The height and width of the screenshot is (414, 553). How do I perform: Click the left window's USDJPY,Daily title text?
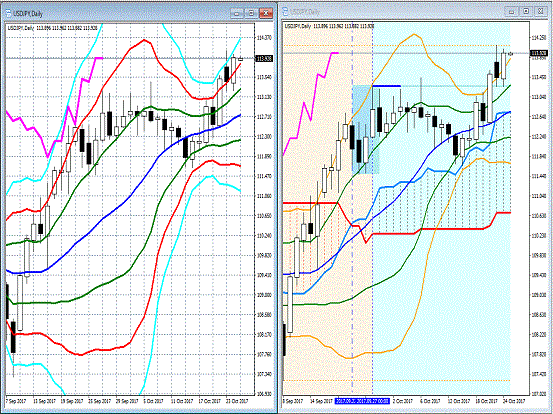point(28,14)
